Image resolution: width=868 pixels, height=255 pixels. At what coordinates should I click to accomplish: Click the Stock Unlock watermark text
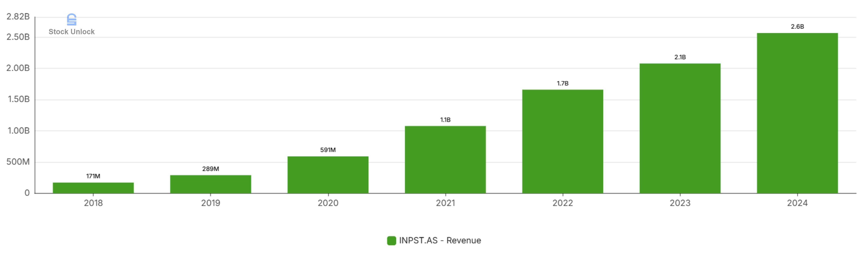pos(71,32)
